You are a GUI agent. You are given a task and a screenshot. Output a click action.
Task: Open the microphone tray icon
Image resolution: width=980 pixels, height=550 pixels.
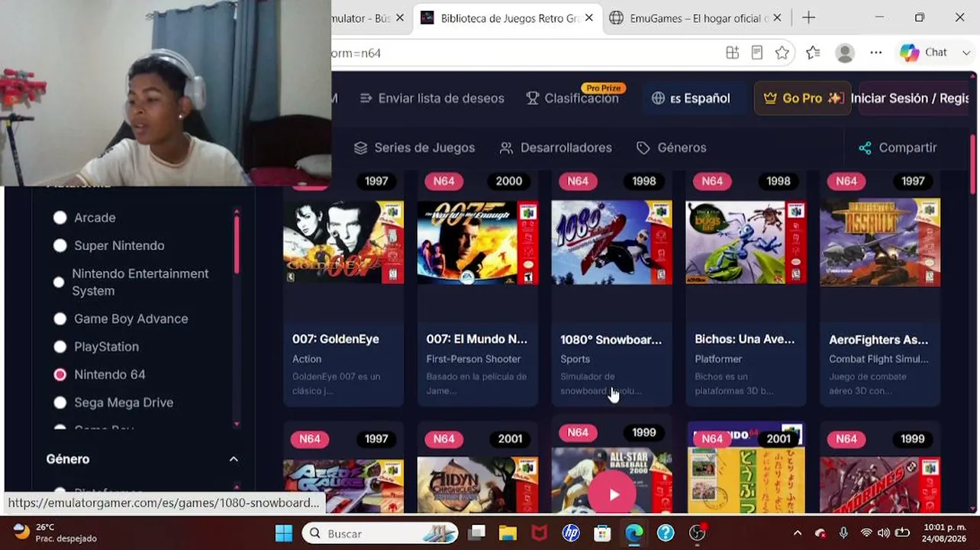pyautogui.click(x=843, y=533)
